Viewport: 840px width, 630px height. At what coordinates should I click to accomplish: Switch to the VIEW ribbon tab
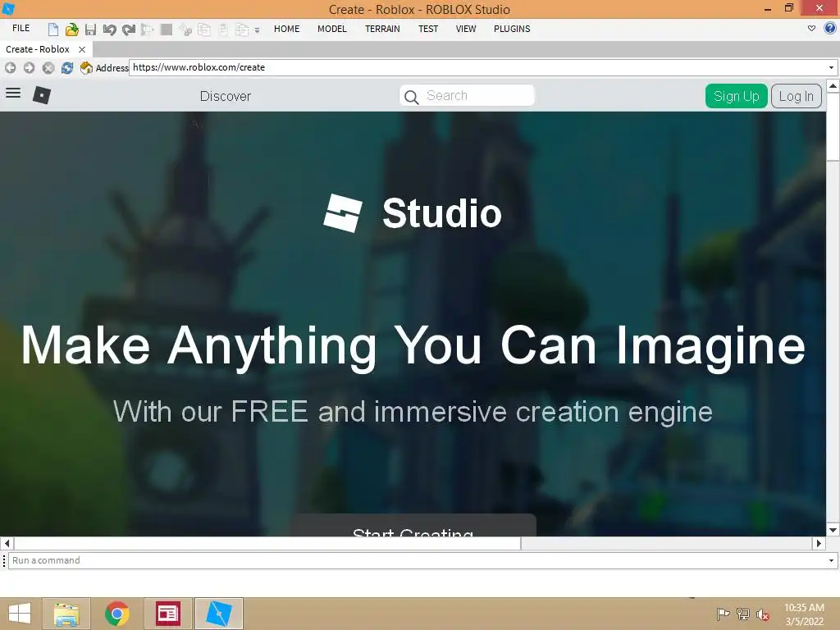tap(466, 29)
